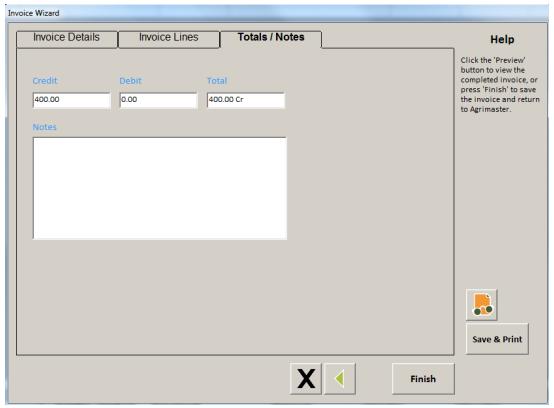This screenshot has height=408, width=554.
Task: Switch to the Invoice Details tab
Action: tap(67, 39)
